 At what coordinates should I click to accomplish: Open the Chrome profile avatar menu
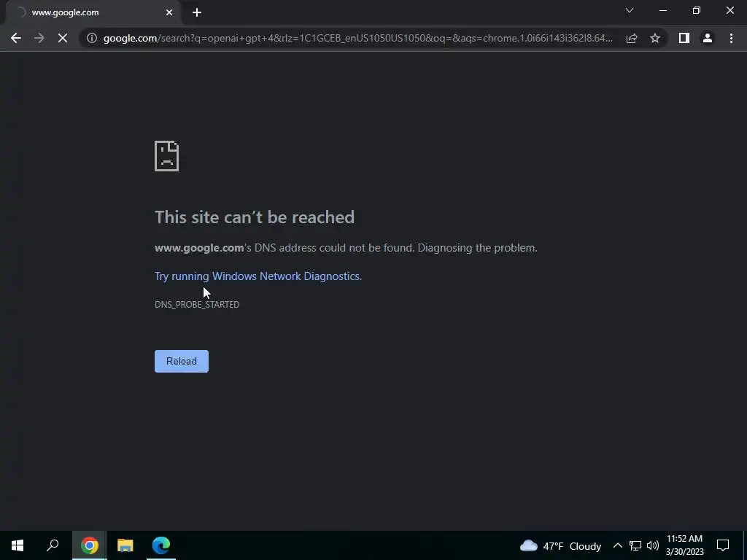(708, 38)
